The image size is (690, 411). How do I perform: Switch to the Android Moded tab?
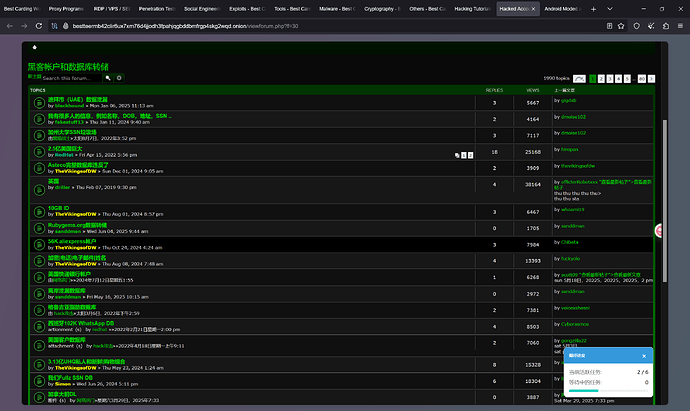(562, 9)
